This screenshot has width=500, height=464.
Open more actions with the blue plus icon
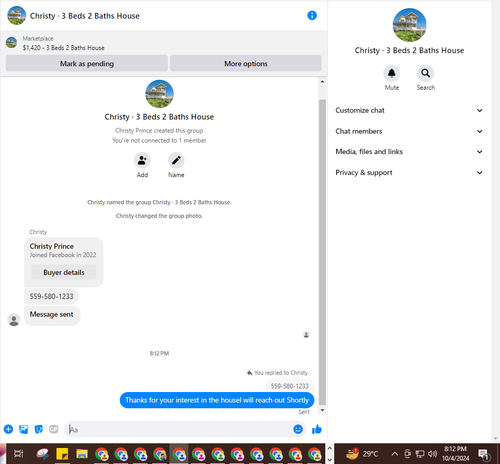pyautogui.click(x=8, y=429)
